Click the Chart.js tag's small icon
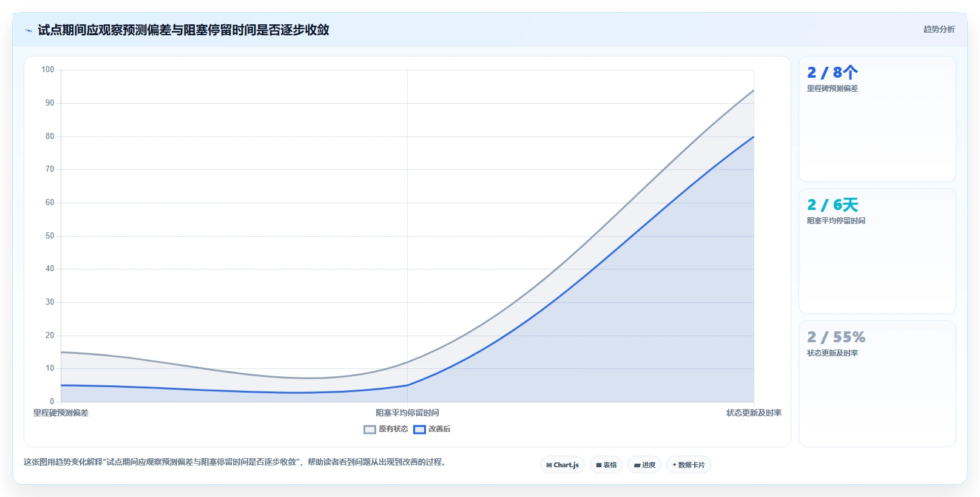The image size is (980, 497). 549,465
